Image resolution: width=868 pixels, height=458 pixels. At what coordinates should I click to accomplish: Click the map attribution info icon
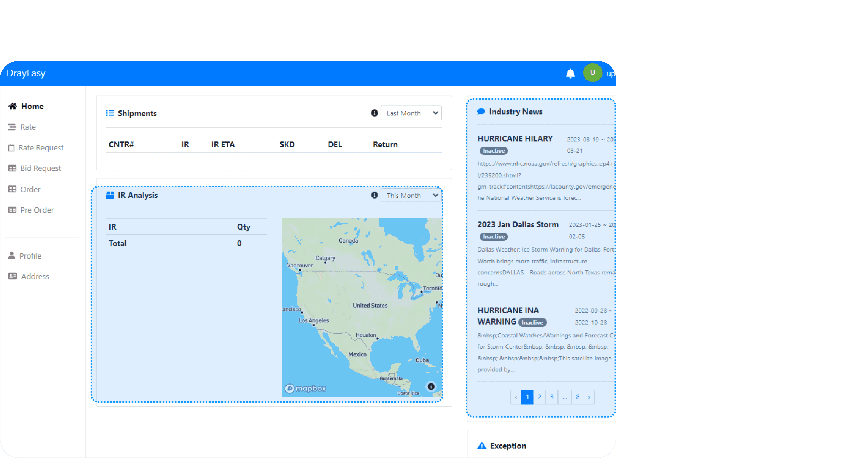(431, 387)
